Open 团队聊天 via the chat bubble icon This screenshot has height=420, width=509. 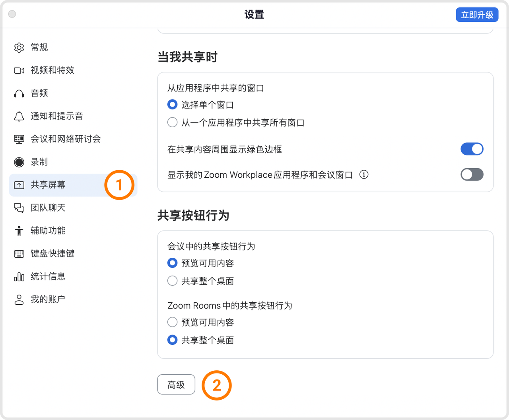19,208
